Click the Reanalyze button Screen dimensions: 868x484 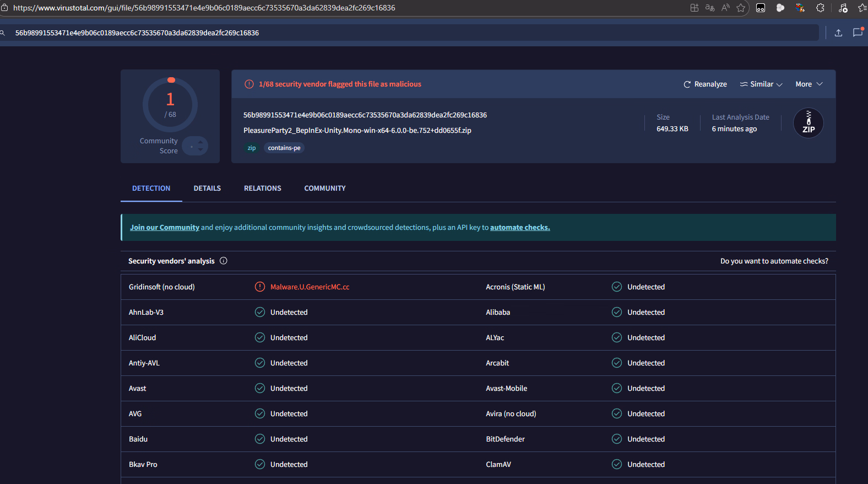click(x=705, y=84)
